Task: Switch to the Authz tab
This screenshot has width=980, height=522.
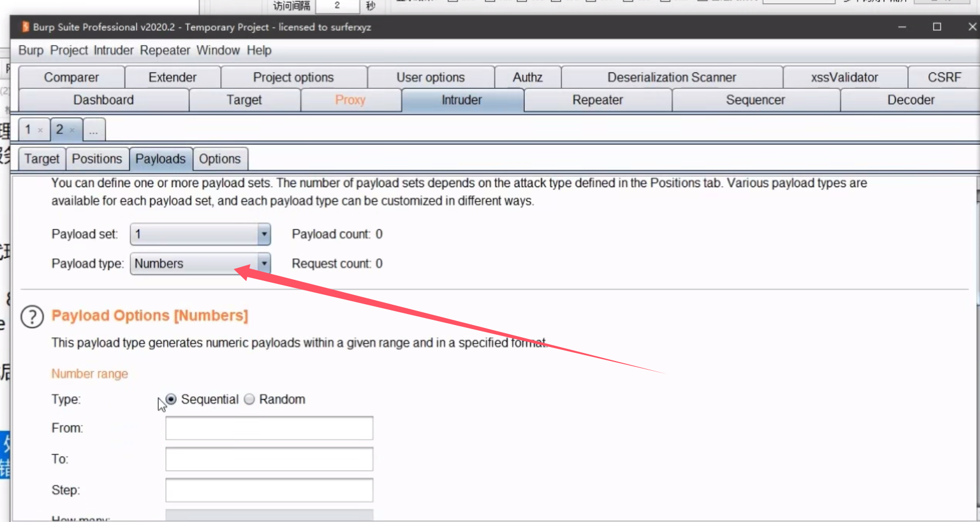Action: pos(528,77)
